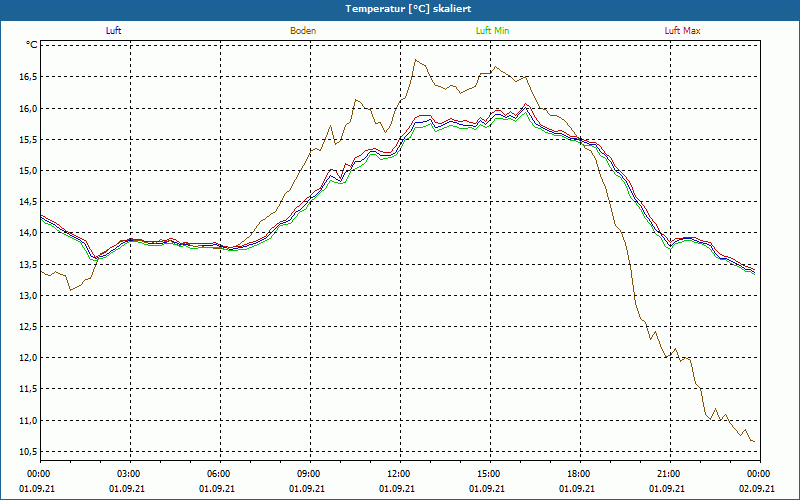
Task: Click the '09:00' time axis label
Action: [x=310, y=474]
